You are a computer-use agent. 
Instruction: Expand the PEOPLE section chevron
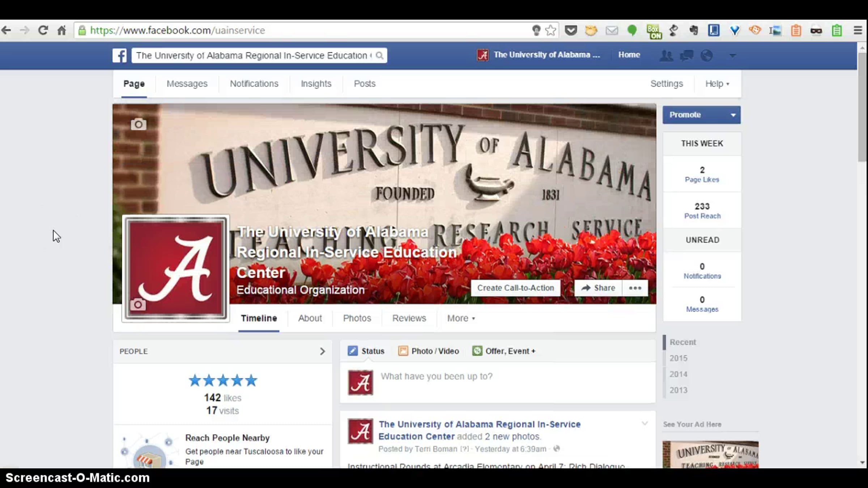click(323, 351)
